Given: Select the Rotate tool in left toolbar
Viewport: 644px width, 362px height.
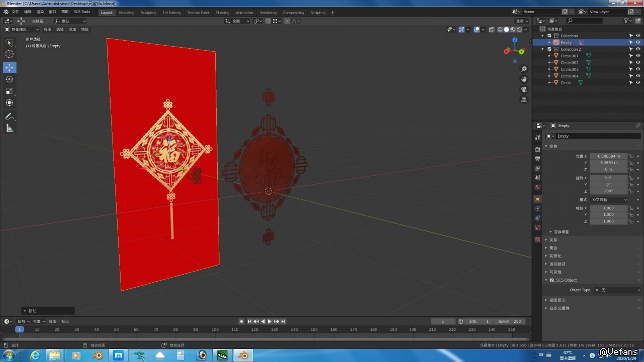Looking at the screenshot, I should point(10,79).
